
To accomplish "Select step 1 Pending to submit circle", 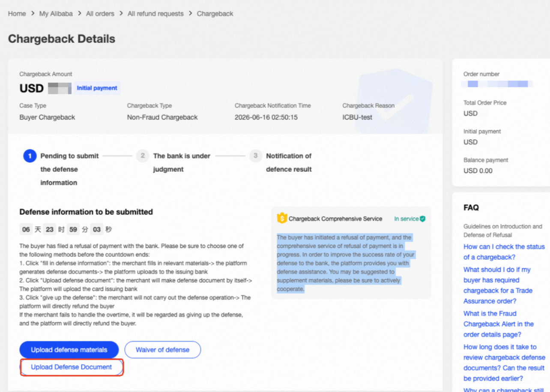I will (x=30, y=156).
